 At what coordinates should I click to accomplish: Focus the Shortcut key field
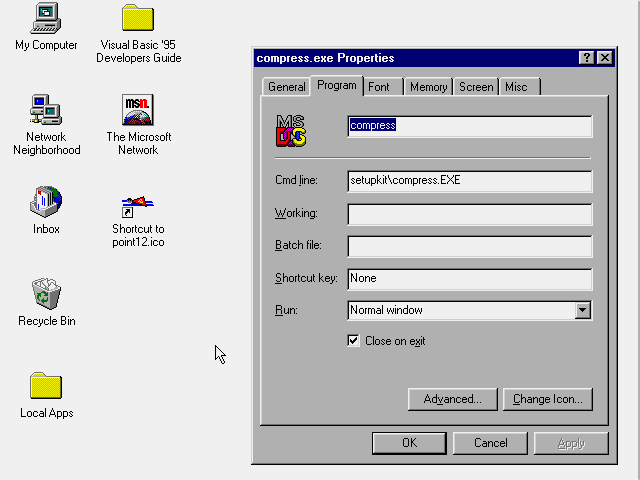[469, 278]
